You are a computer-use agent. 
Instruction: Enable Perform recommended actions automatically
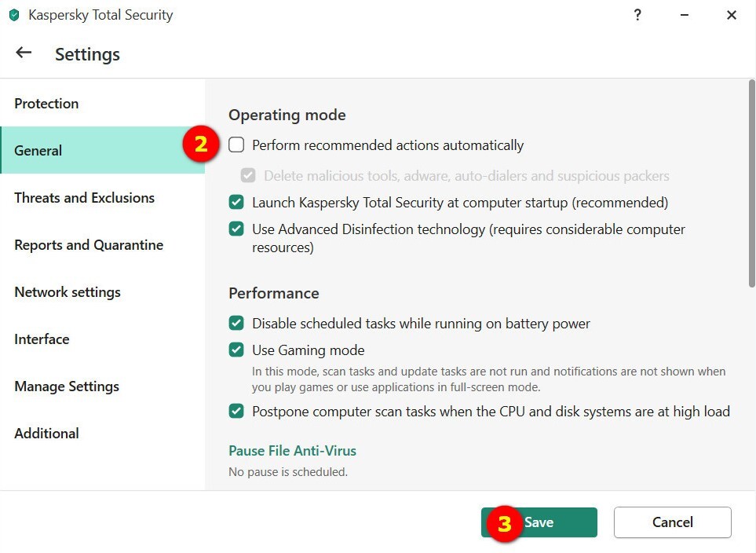(x=236, y=145)
